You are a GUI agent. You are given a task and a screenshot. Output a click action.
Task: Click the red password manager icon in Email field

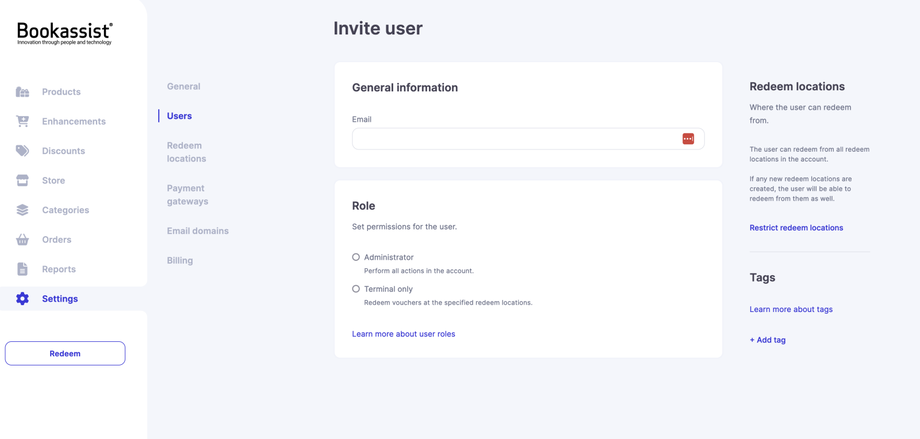(x=688, y=139)
